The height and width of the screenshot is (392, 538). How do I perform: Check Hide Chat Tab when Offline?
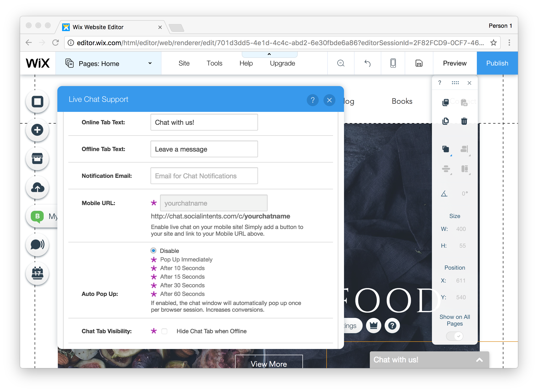click(164, 331)
